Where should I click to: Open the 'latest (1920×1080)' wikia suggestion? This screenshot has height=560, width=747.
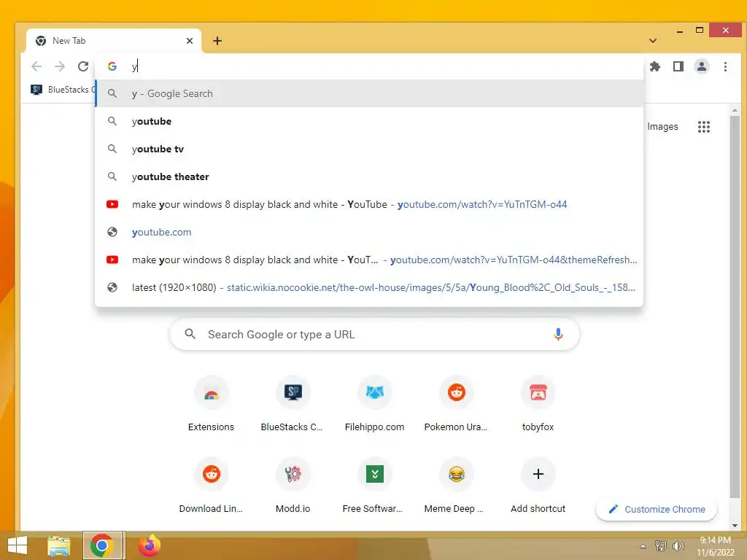[369, 287]
